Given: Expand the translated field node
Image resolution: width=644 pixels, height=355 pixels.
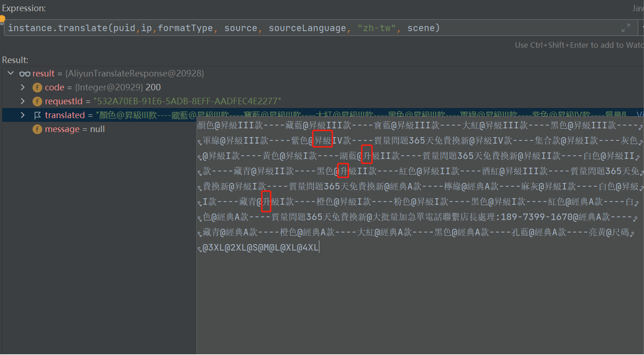Looking at the screenshot, I should (23, 115).
